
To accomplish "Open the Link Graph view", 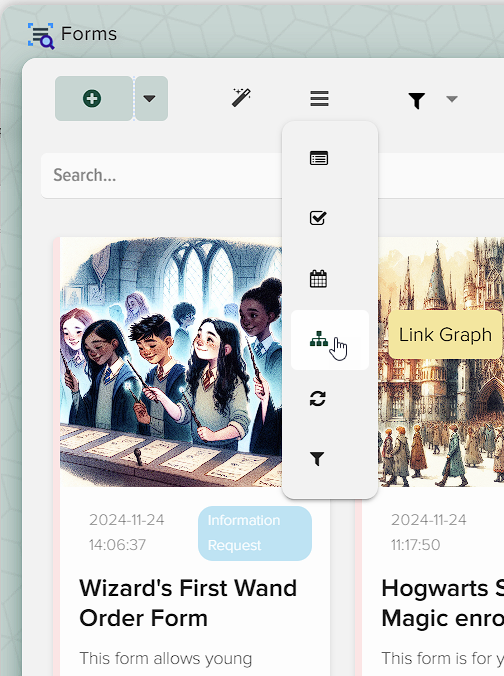I will pos(330,340).
